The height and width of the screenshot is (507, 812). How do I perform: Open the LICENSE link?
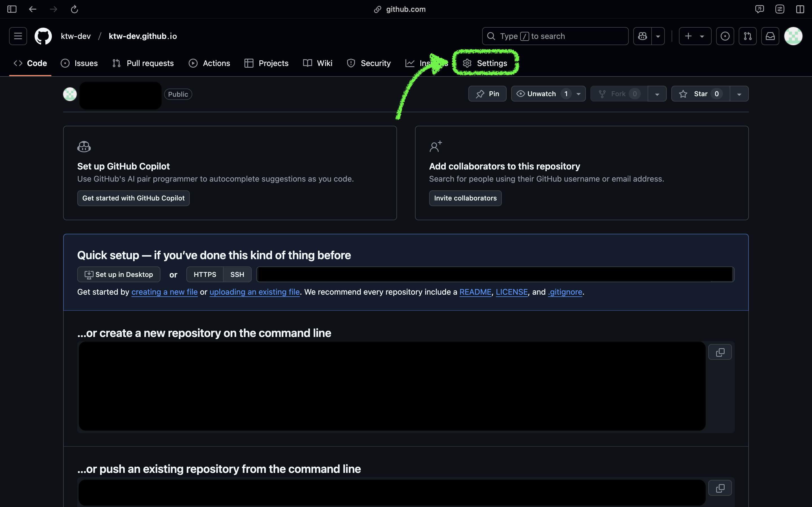(x=512, y=292)
